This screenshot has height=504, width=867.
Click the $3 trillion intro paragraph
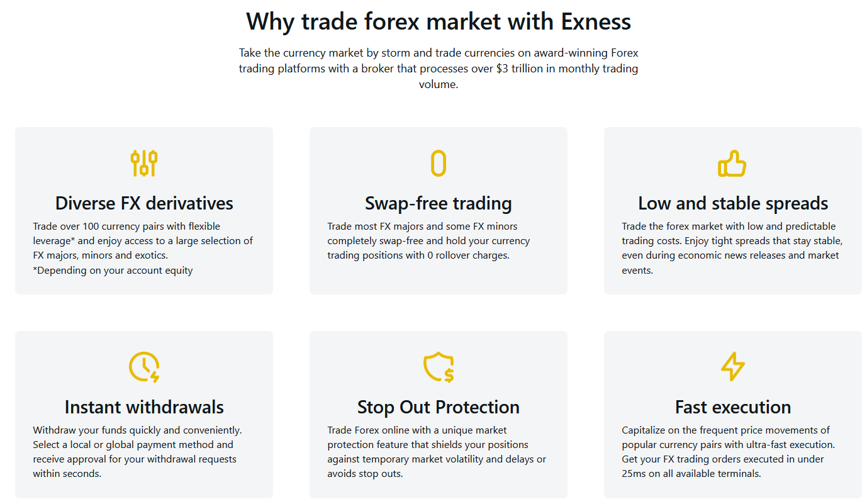coord(439,69)
